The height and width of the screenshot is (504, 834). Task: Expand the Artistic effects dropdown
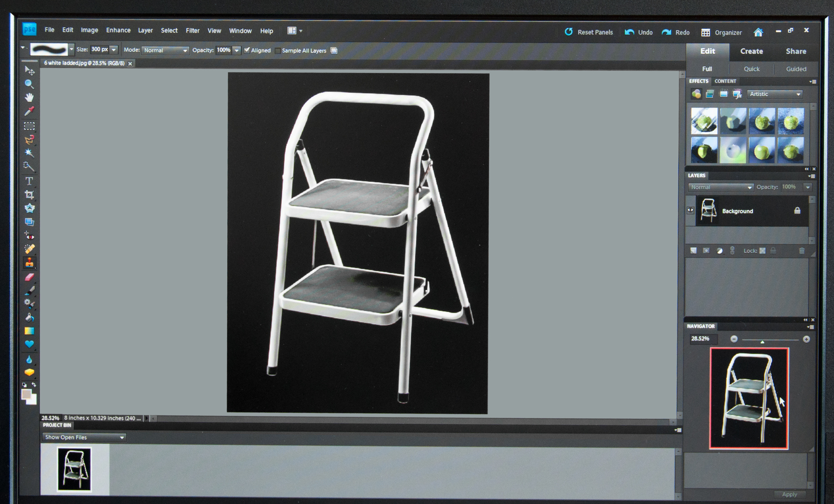pyautogui.click(x=775, y=94)
